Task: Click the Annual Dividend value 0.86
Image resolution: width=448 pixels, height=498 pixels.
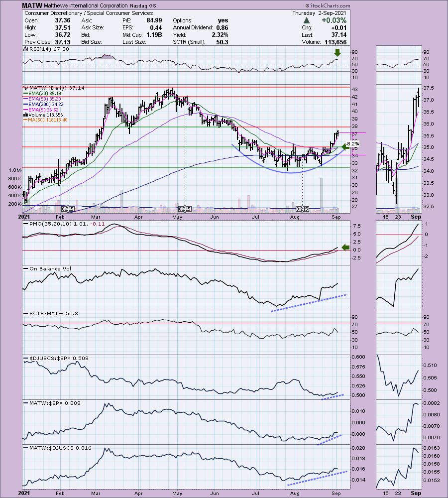Action: click(222, 27)
